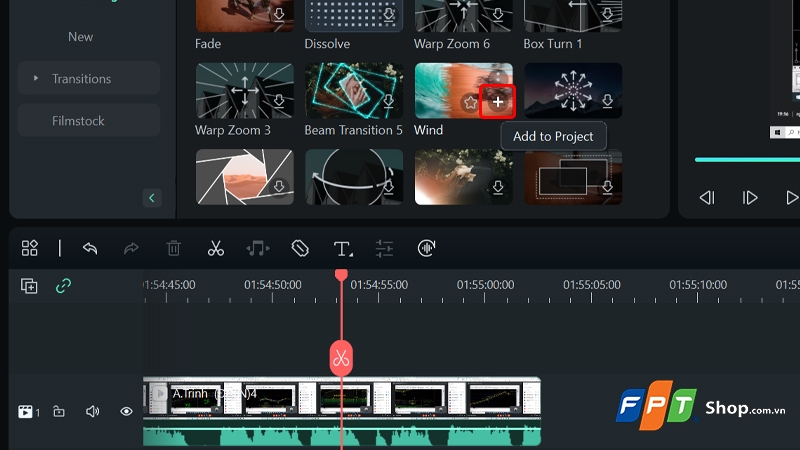The image size is (800, 450).
Task: Click the add track icon
Action: (29, 286)
